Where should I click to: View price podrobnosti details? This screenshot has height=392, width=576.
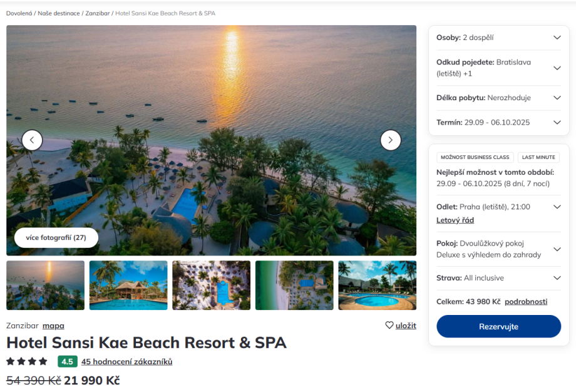526,302
